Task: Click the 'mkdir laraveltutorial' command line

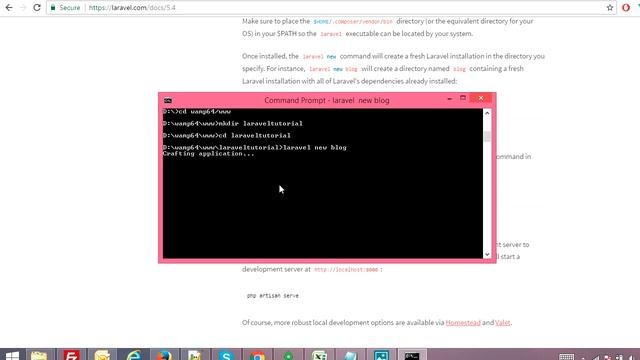Action: pyautogui.click(x=233, y=123)
